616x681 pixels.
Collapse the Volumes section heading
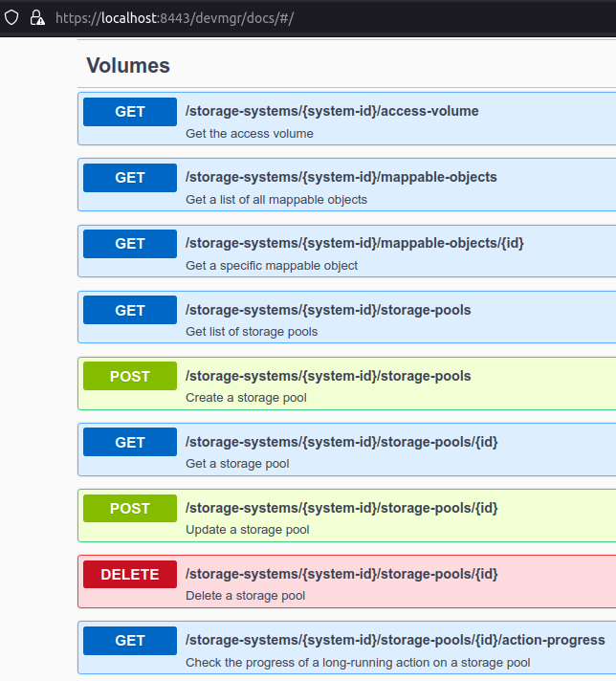click(x=128, y=66)
